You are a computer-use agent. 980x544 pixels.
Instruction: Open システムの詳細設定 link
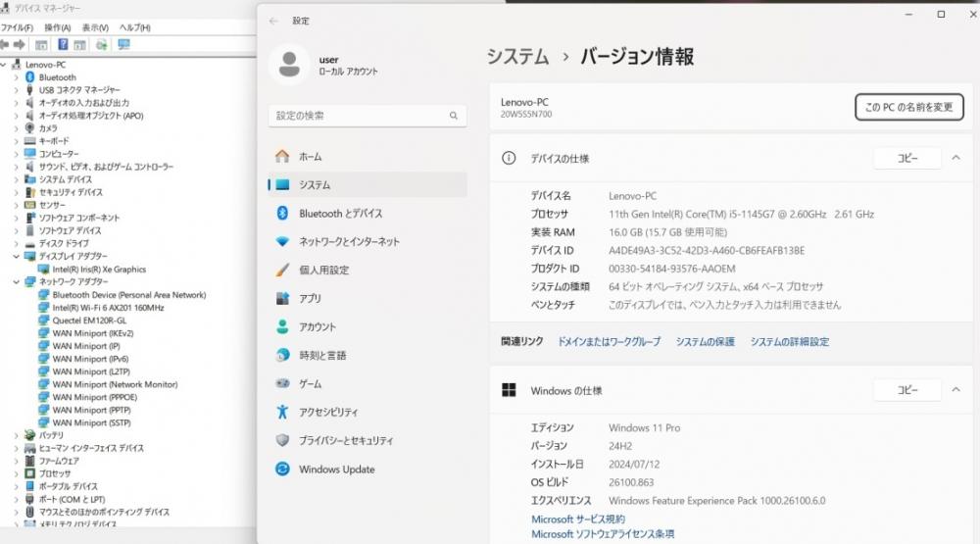coord(789,341)
